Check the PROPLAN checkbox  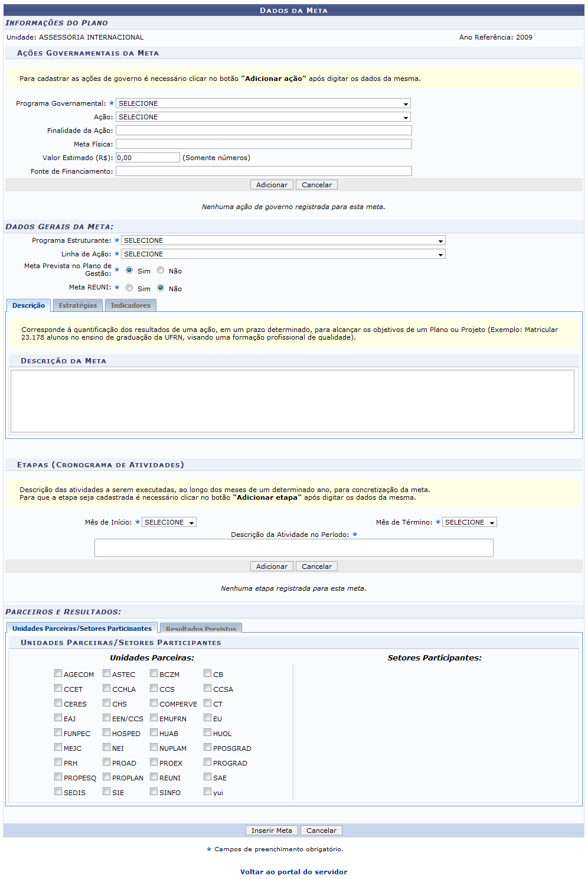(106, 776)
